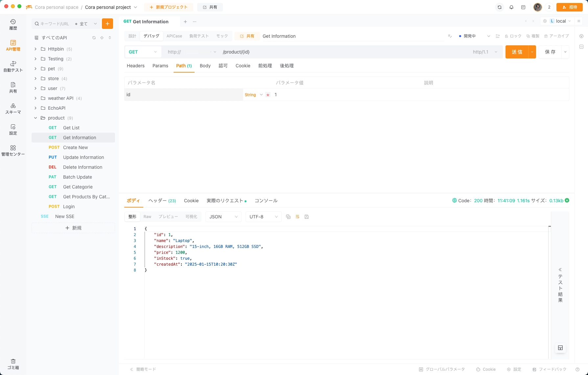Open the GET method dropdown
This screenshot has height=375, width=588.
point(143,52)
